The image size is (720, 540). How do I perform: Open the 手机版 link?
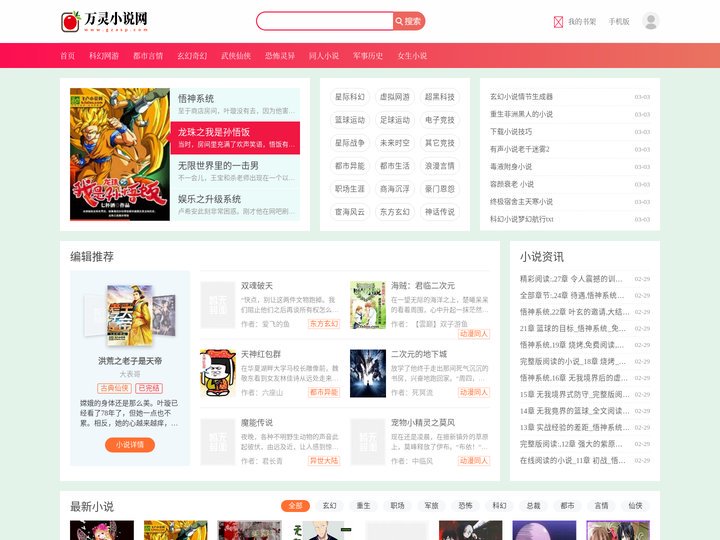(619, 22)
